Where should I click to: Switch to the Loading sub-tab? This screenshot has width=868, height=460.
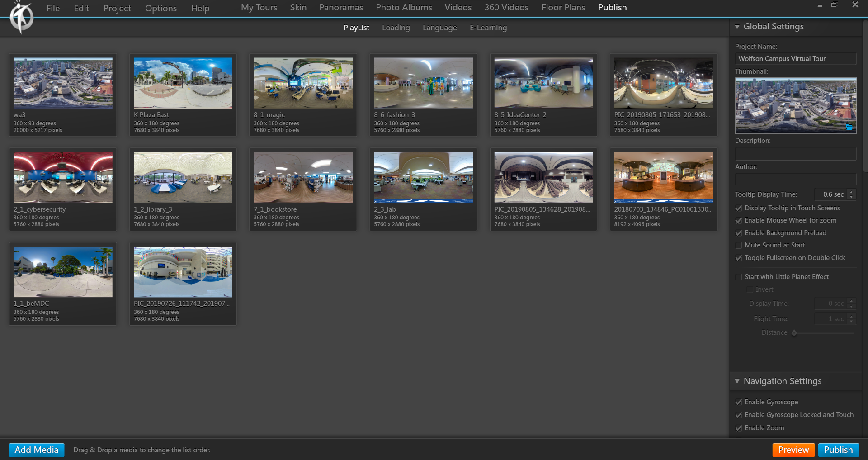tap(396, 28)
